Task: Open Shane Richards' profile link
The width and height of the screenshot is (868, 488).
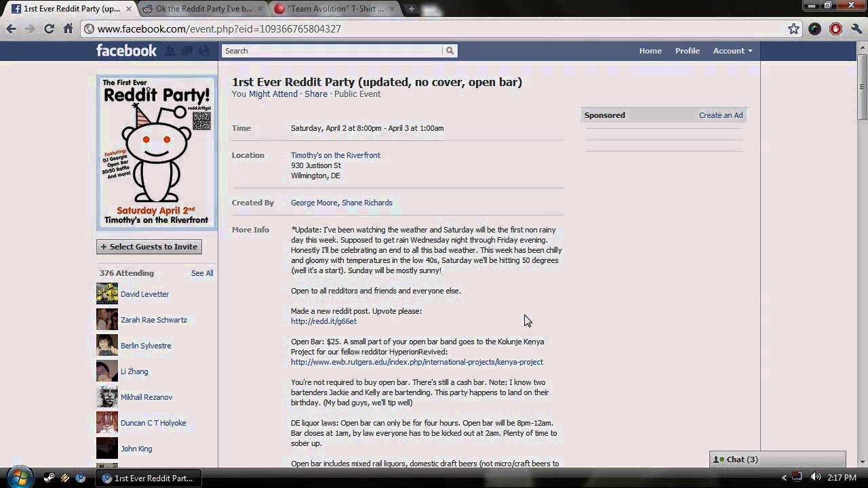Action: 367,203
